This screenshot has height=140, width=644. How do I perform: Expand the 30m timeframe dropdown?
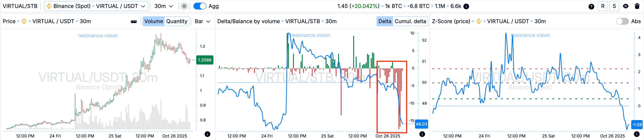coord(164,6)
